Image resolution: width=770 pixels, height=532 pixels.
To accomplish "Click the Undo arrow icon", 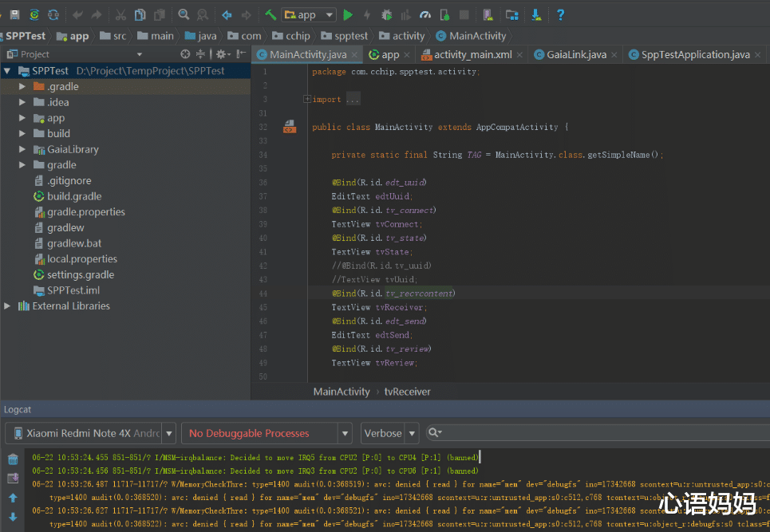I will tap(77, 14).
